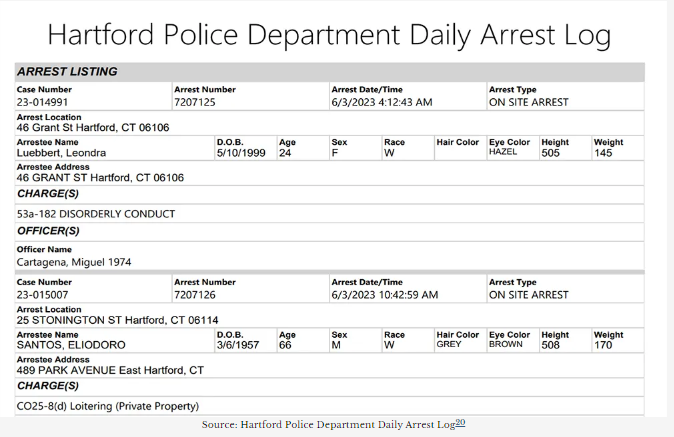This screenshot has width=674, height=437.
Task: Click officer name Cartagena, Miguel 1974
Action: (x=74, y=262)
